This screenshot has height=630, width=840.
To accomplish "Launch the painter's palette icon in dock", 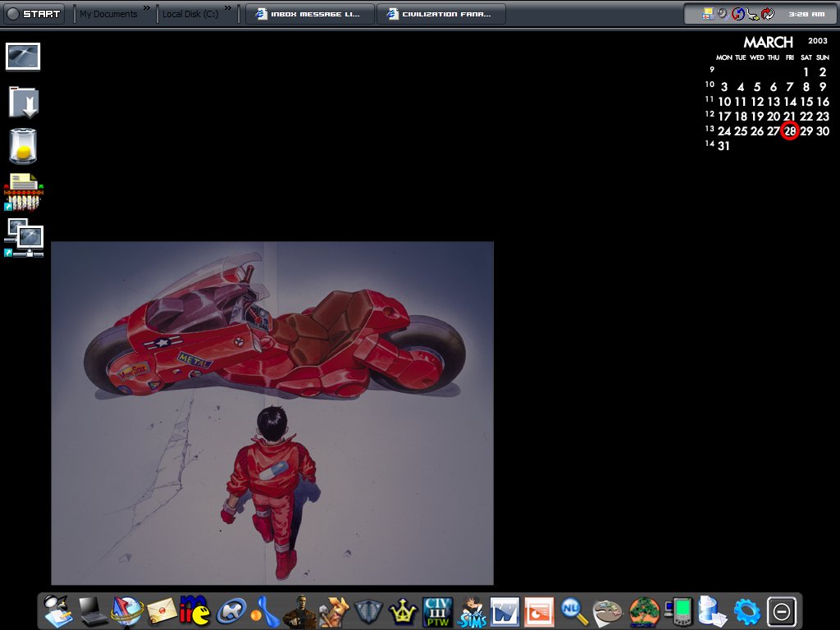I will coord(607,612).
